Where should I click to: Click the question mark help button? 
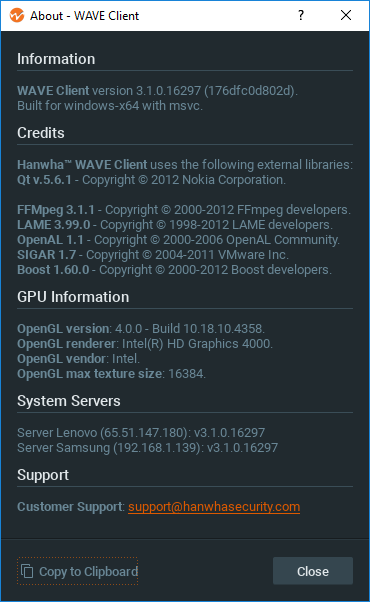pos(301,15)
